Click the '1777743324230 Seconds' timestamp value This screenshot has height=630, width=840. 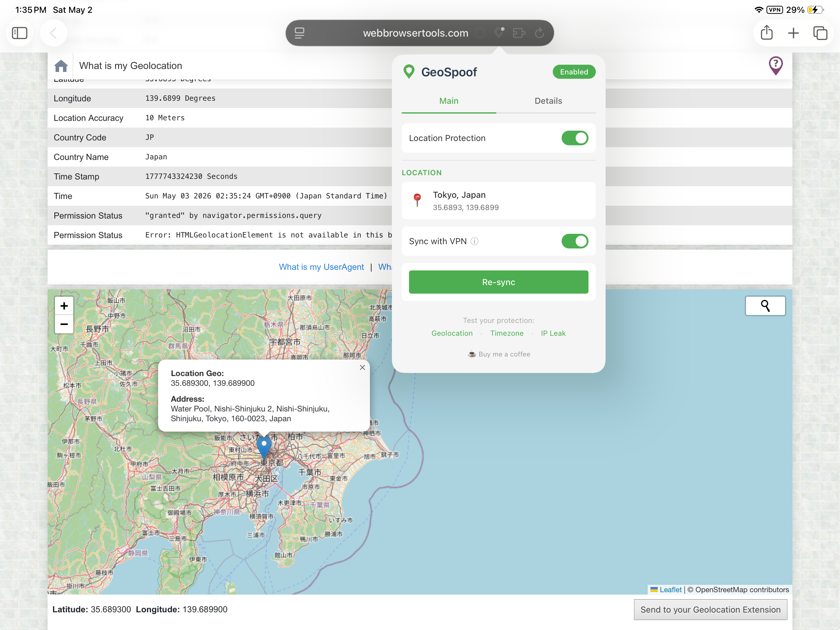191,176
